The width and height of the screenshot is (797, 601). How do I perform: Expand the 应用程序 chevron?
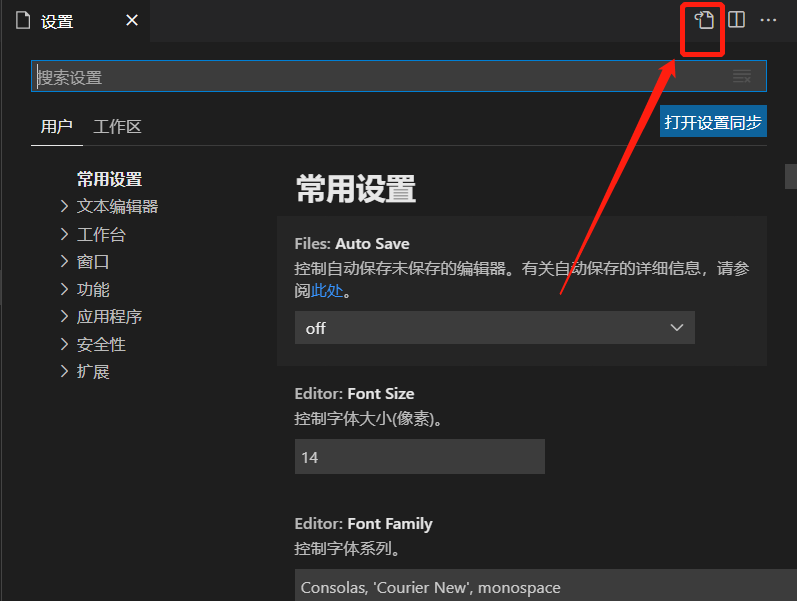[64, 316]
